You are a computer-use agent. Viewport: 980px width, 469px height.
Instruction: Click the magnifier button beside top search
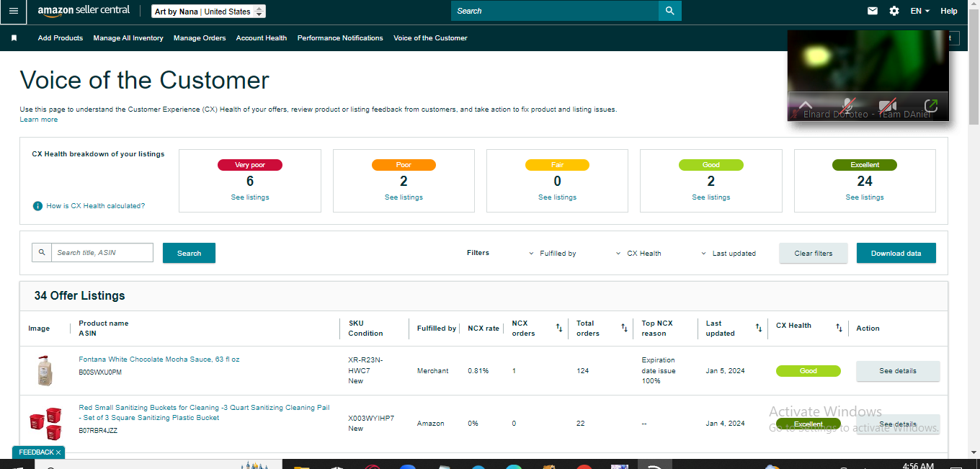[670, 11]
